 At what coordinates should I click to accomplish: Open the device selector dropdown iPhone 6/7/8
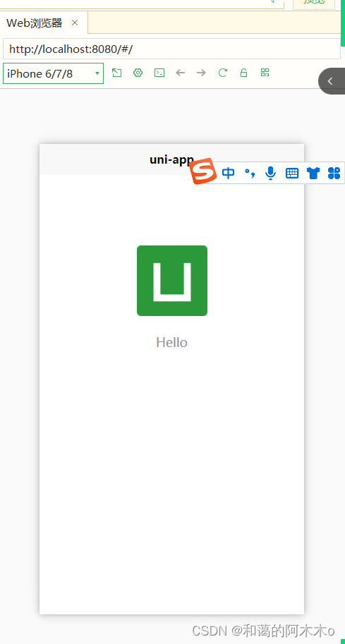[53, 73]
